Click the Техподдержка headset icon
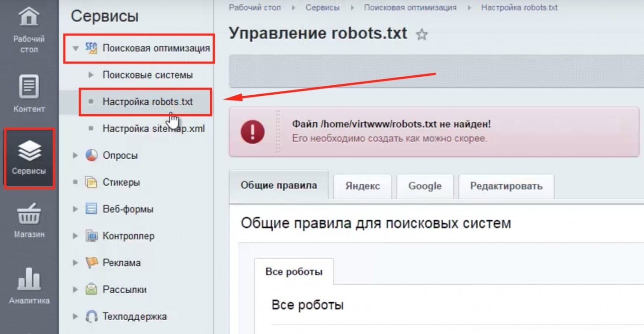Image resolution: width=644 pixels, height=334 pixels. 91,316
